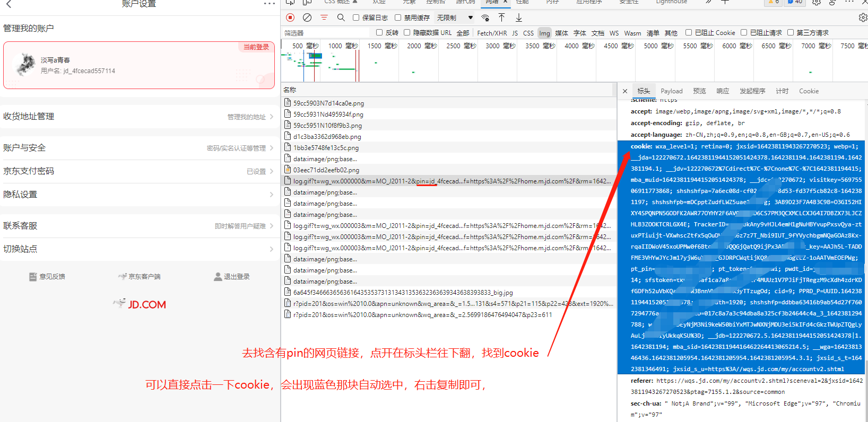Close the request details pane
This screenshot has width=868, height=422.
[x=625, y=91]
